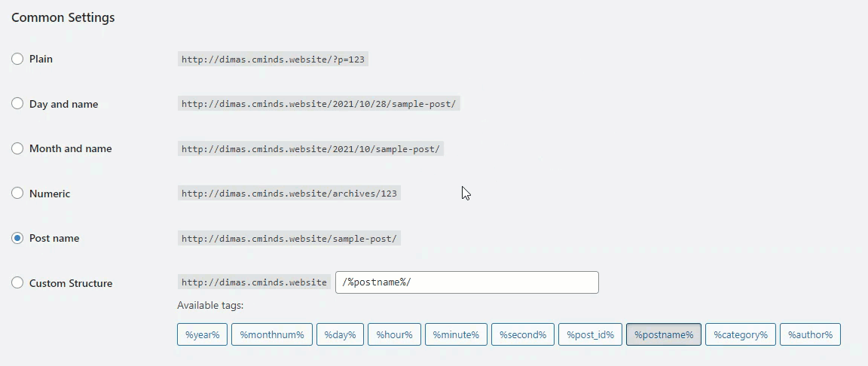This screenshot has width=868, height=366.
Task: Click the Post name label text
Action: click(54, 238)
